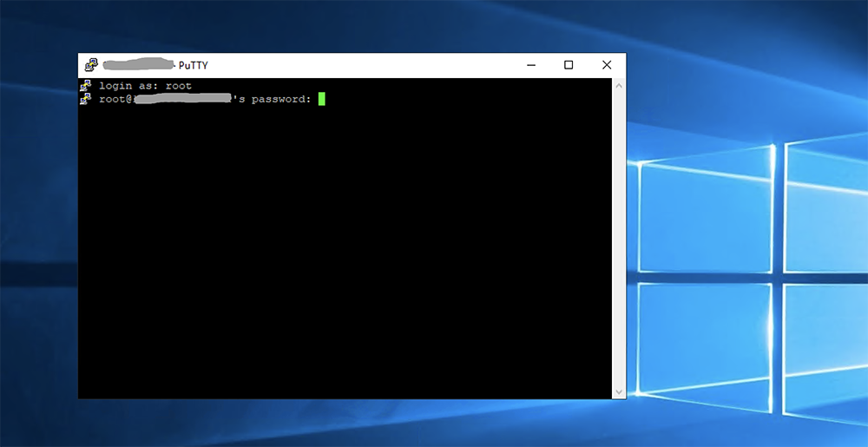Click PuTTY icon beside password prompt
Image resolution: width=868 pixels, height=447 pixels.
click(x=85, y=99)
